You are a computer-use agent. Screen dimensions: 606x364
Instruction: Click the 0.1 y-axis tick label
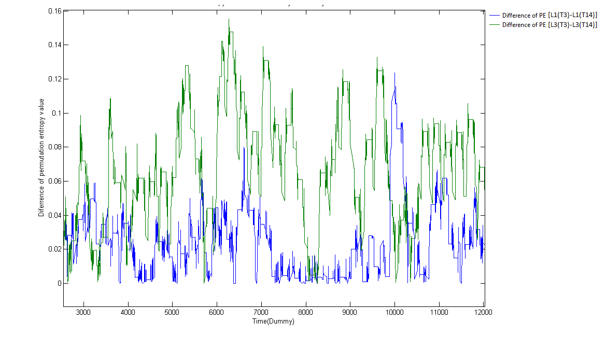pos(57,113)
